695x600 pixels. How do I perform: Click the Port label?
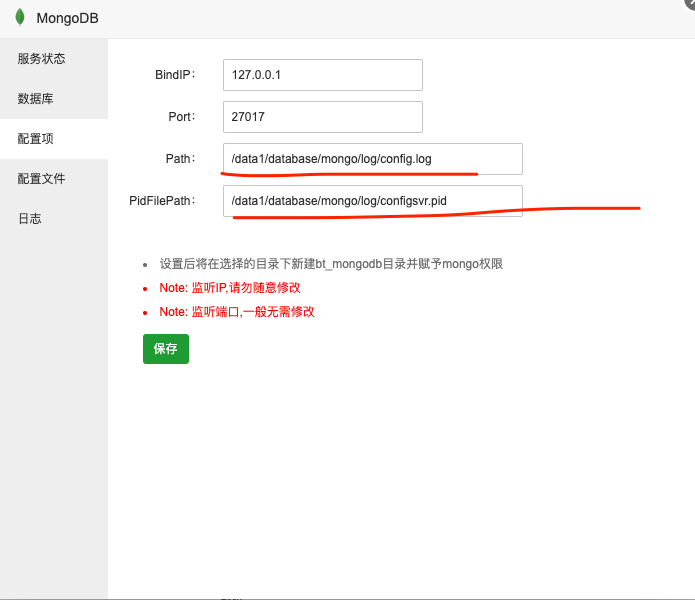182,117
